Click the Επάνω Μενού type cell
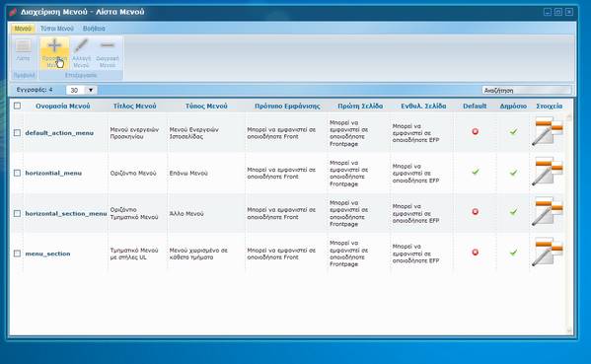 coord(188,173)
